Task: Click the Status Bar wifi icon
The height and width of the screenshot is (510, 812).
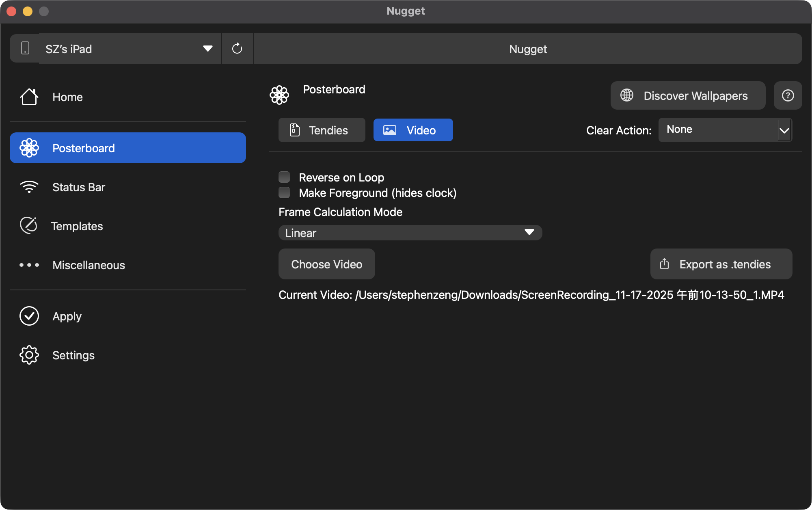Action: [29, 187]
